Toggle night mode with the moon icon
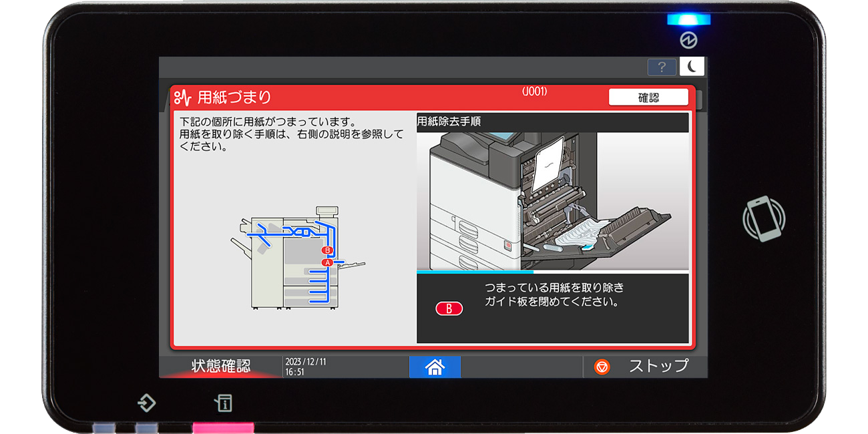868x434 pixels. coord(692,67)
